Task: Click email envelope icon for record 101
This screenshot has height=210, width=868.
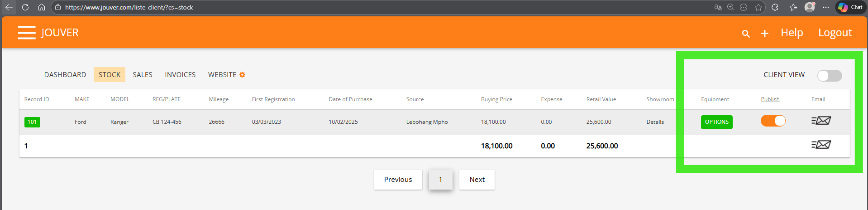Action: (x=821, y=121)
